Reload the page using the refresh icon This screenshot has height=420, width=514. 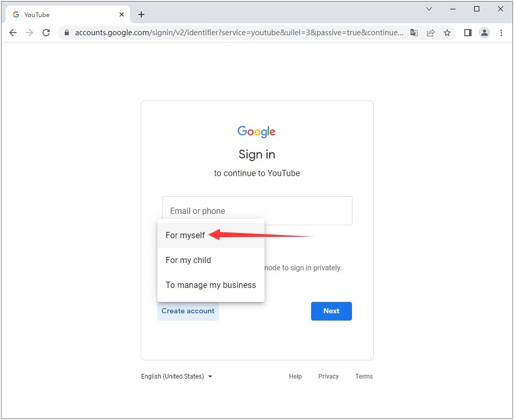click(46, 32)
